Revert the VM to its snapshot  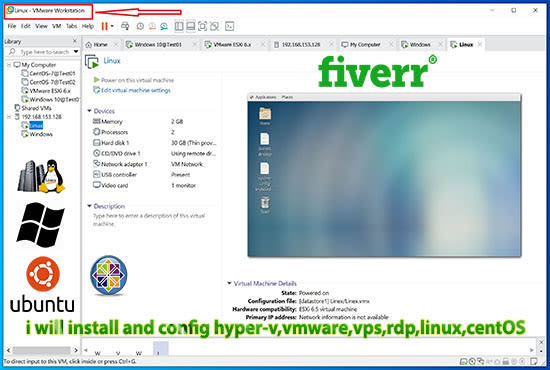click(152, 26)
